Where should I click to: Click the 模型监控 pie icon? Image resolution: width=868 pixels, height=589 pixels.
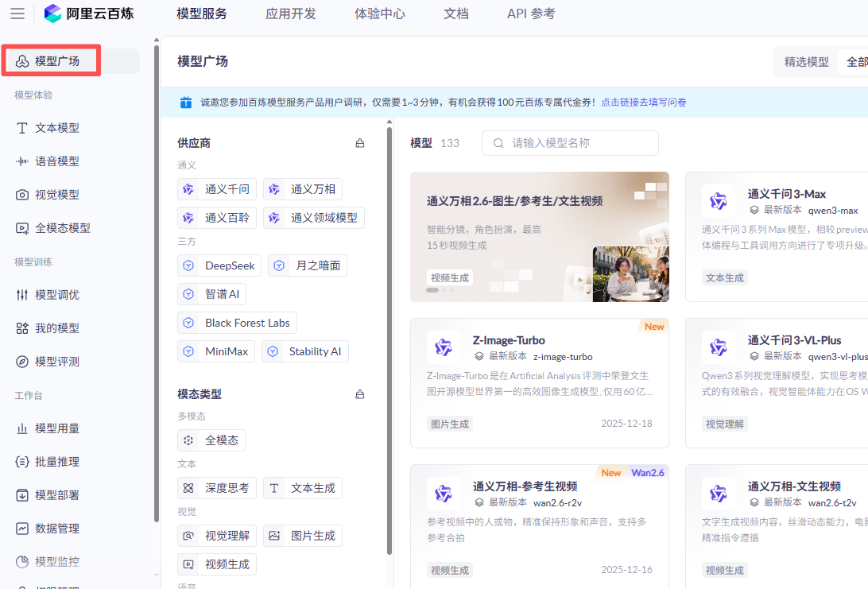(22, 562)
